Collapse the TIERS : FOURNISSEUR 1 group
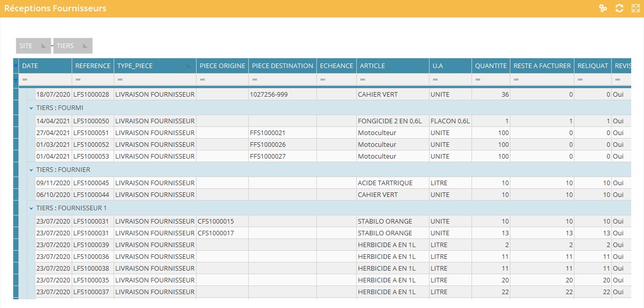 click(x=31, y=209)
